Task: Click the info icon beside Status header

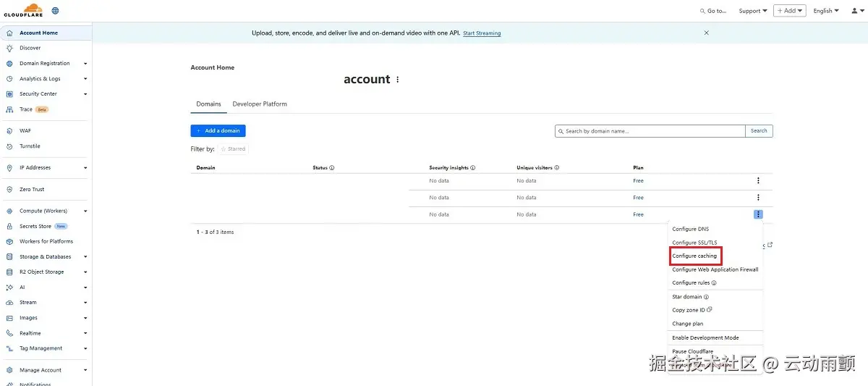Action: pyautogui.click(x=332, y=168)
